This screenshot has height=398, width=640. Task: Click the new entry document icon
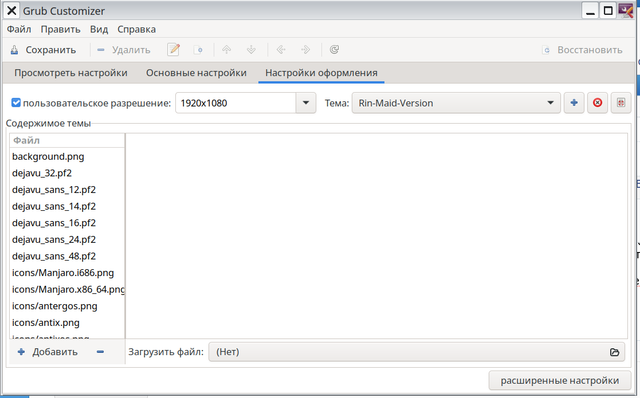(x=198, y=50)
